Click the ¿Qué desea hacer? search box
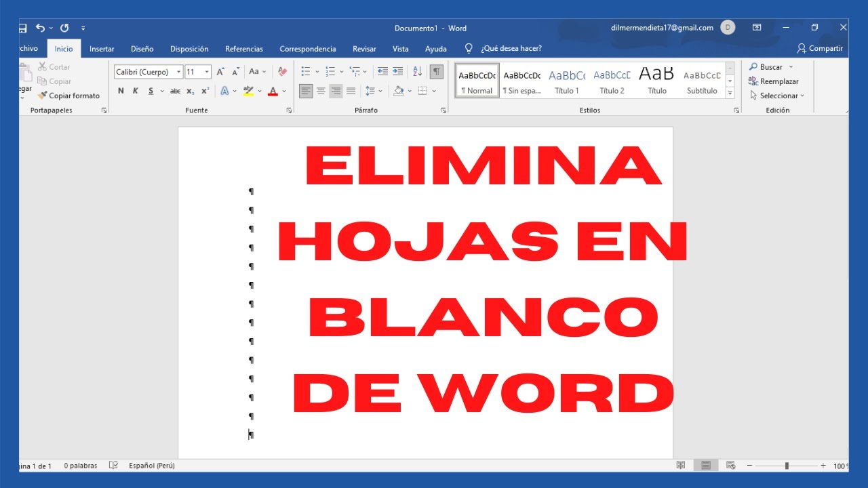 tap(503, 49)
